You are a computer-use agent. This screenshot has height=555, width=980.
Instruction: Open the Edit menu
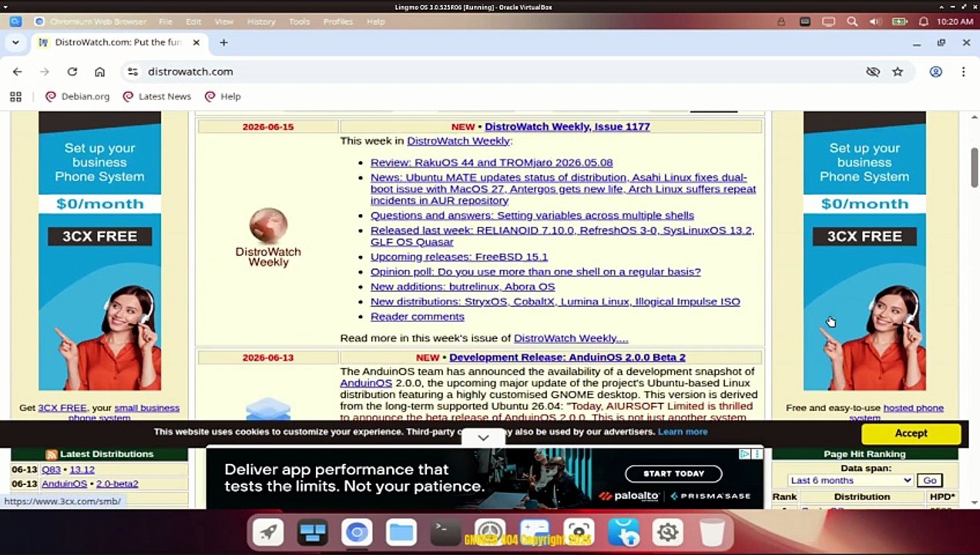point(193,22)
